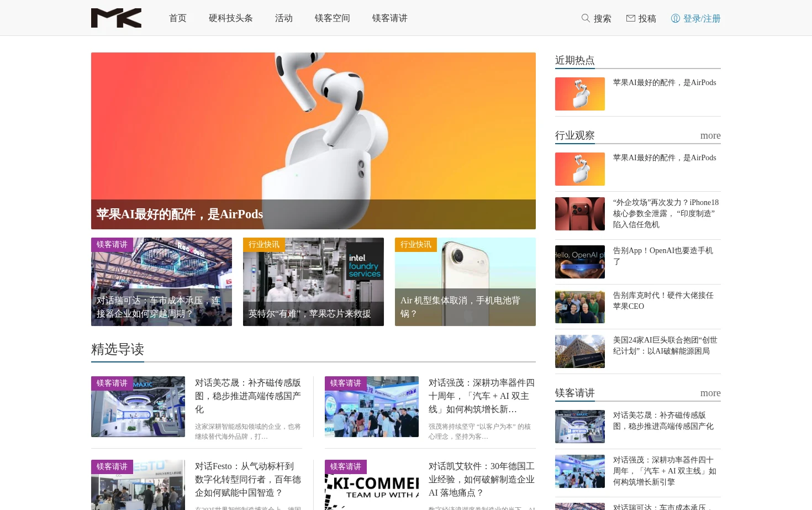Click the 精选导读 section heading
This screenshot has width=812, height=510.
pos(118,350)
